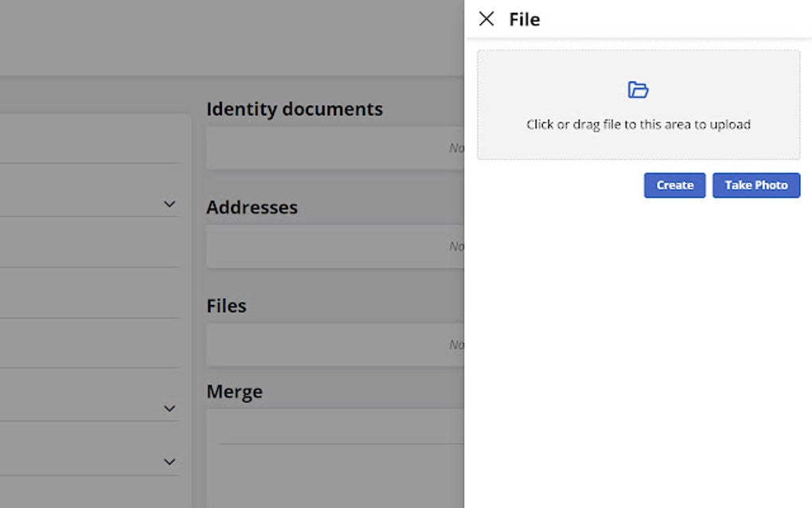This screenshot has height=508, width=812.
Task: Click the upload dropzone area
Action: coord(638,104)
